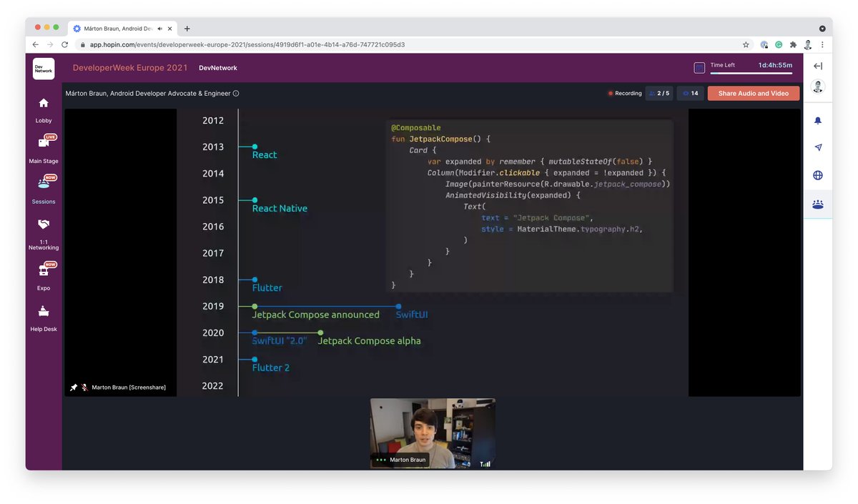This screenshot has height=504, width=858.
Task: Click the address bar URL
Action: [247, 44]
